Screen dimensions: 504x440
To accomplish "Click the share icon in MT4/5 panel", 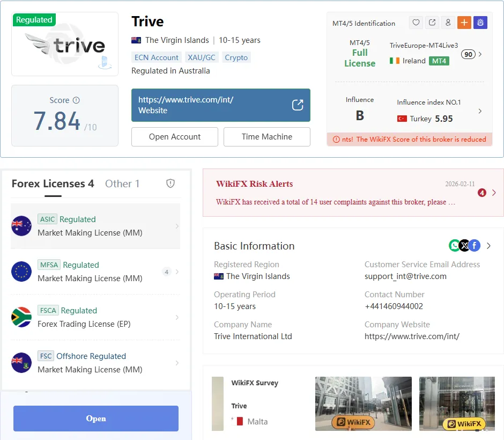I will (x=432, y=23).
